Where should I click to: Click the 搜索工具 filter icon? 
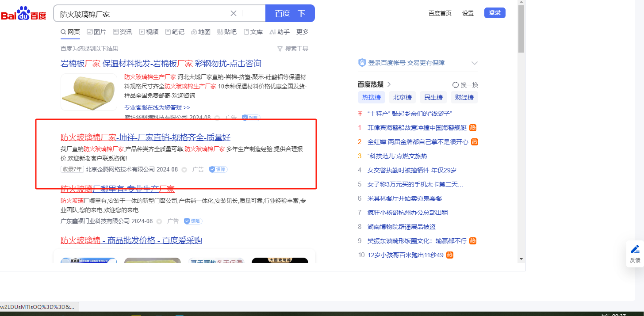280,49
